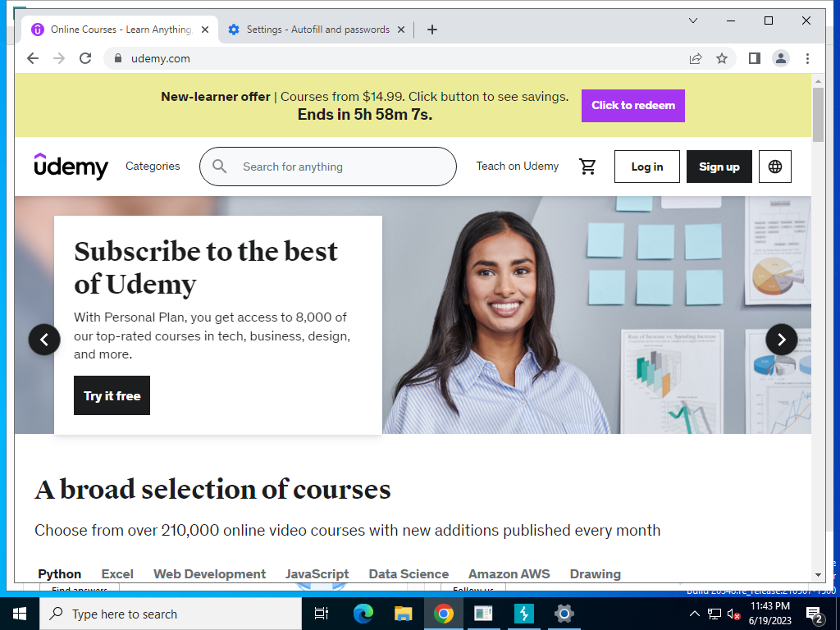Screen dimensions: 840x630
Task: Open the language globe selector
Action: [774, 167]
